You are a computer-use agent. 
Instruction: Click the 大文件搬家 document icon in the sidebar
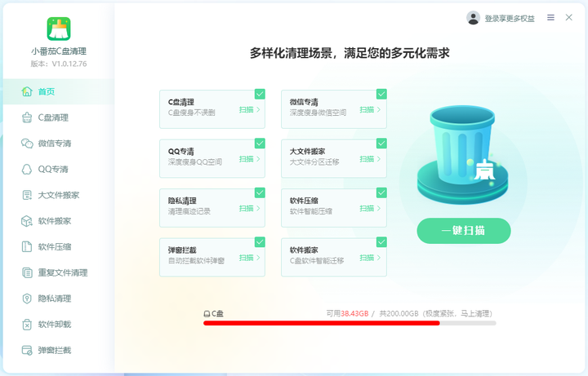coord(27,195)
